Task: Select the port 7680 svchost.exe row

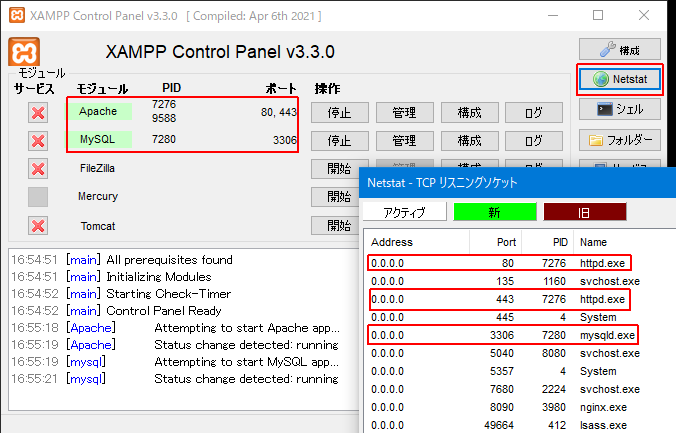Action: (x=520, y=389)
